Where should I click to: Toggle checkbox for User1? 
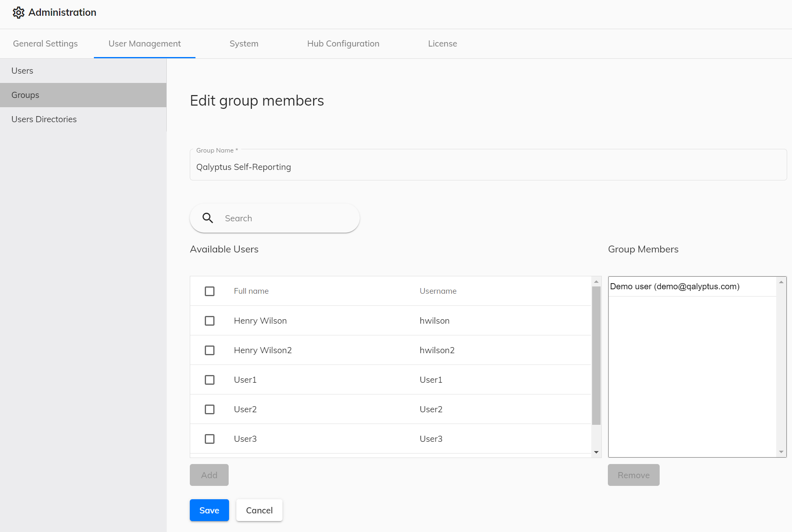pos(210,379)
